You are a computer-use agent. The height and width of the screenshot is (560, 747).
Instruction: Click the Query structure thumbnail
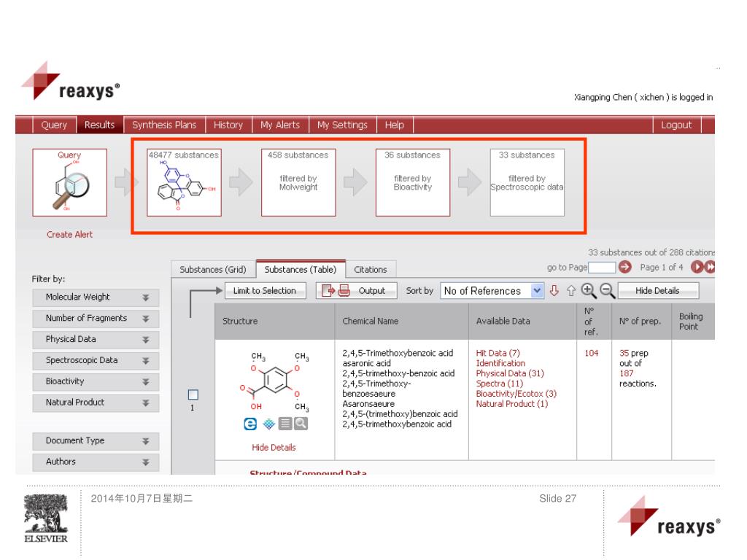coord(69,182)
